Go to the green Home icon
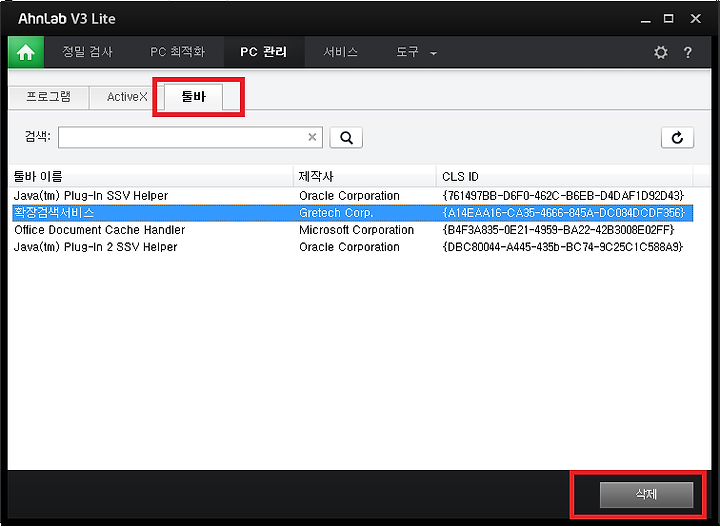720x527 pixels. coord(26,52)
